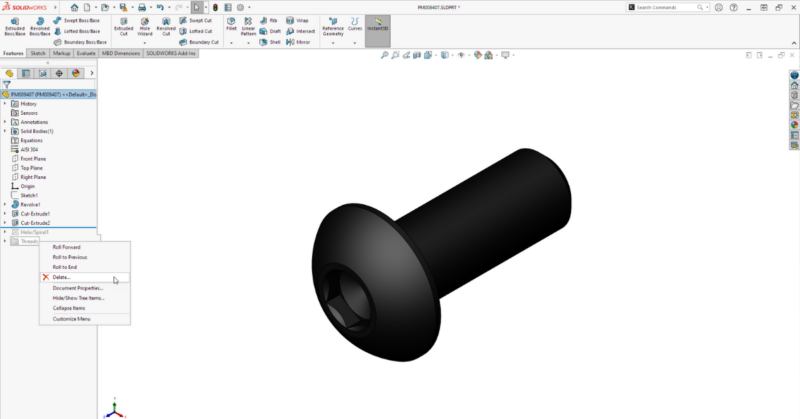The width and height of the screenshot is (800, 419).
Task: Click the Print icon
Action: pos(142,8)
